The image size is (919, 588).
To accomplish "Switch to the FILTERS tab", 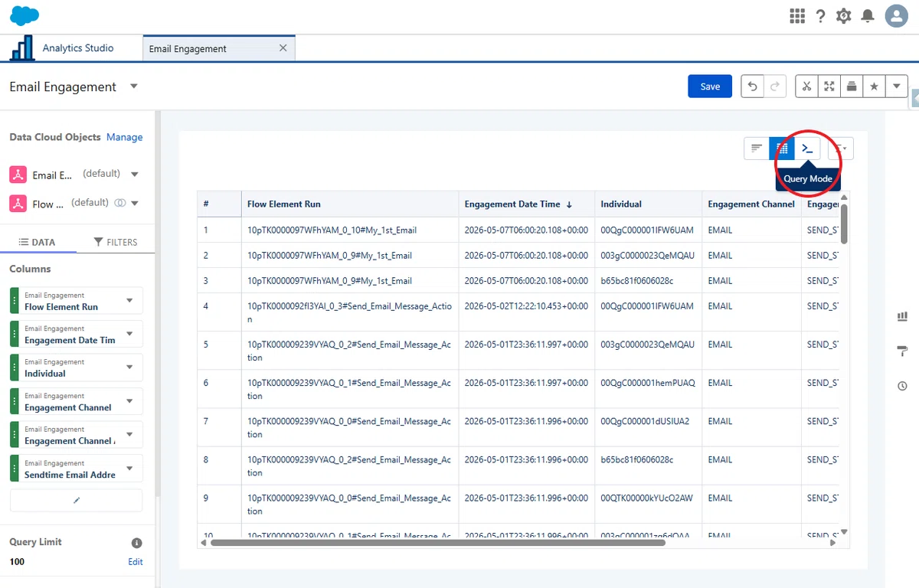I will [x=116, y=242].
